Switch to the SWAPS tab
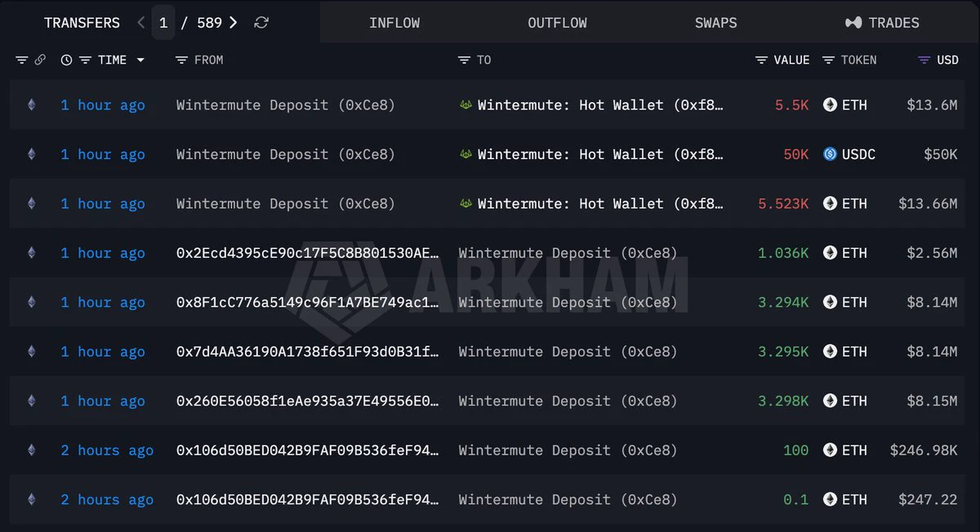This screenshot has width=980, height=532. point(715,23)
